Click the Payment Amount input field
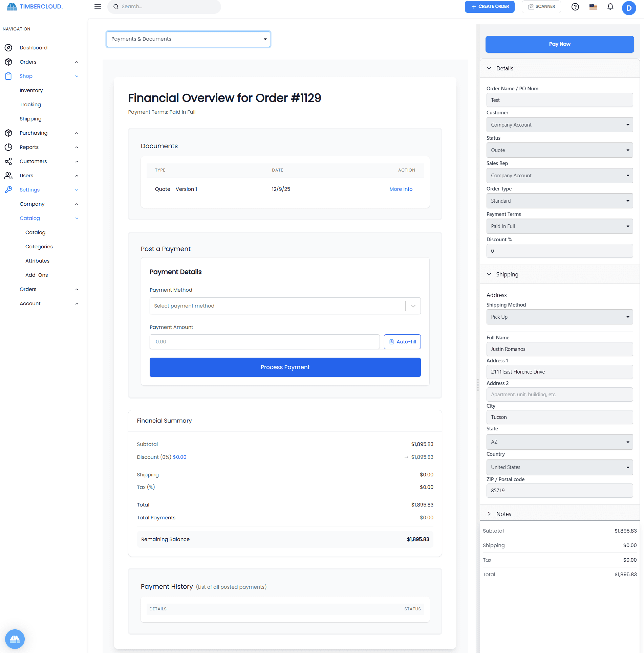Image resolution: width=644 pixels, height=653 pixels. coord(264,342)
